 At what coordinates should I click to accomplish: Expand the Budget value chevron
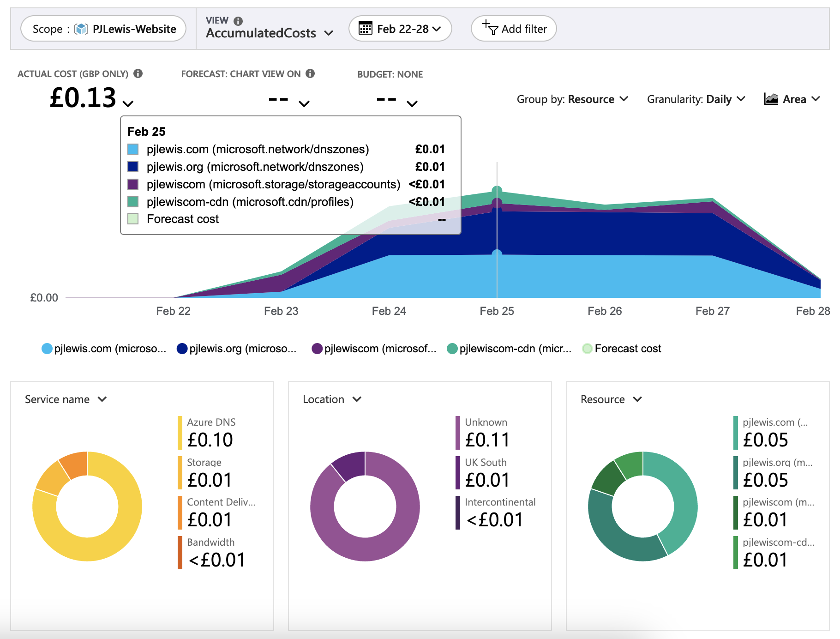coord(412,103)
